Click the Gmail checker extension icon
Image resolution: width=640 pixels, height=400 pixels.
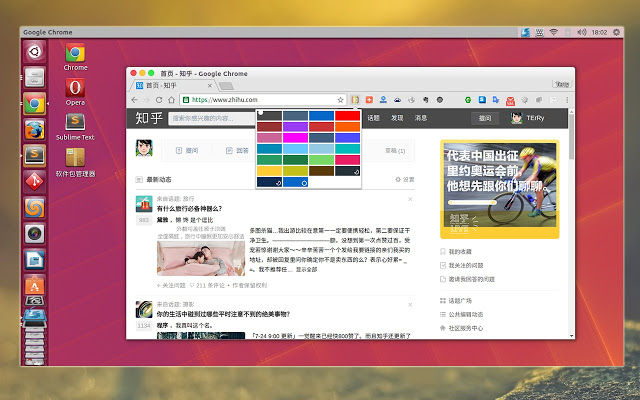(x=510, y=100)
